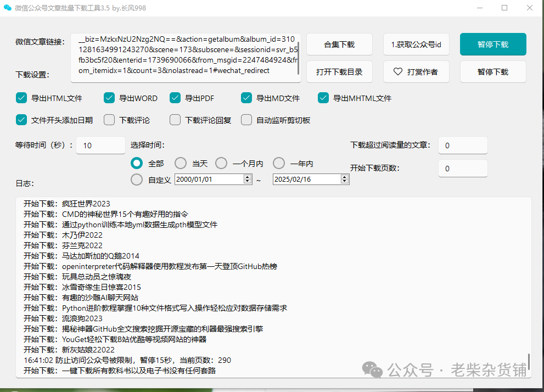Screen dimensions: 544x392
Task: Click log line openinterpreter代码解释器使用教程
Action: tap(150, 266)
